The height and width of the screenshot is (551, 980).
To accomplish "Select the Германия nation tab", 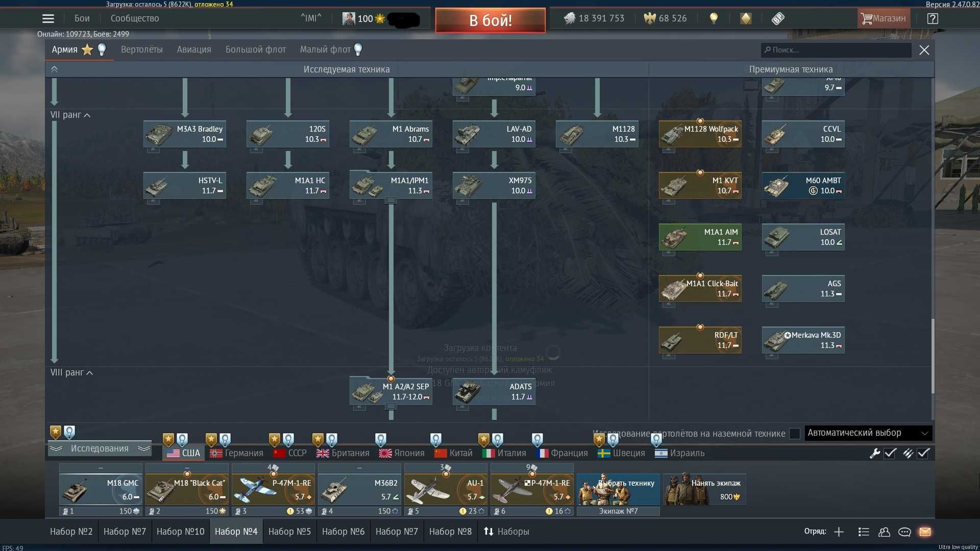I will tap(236, 453).
